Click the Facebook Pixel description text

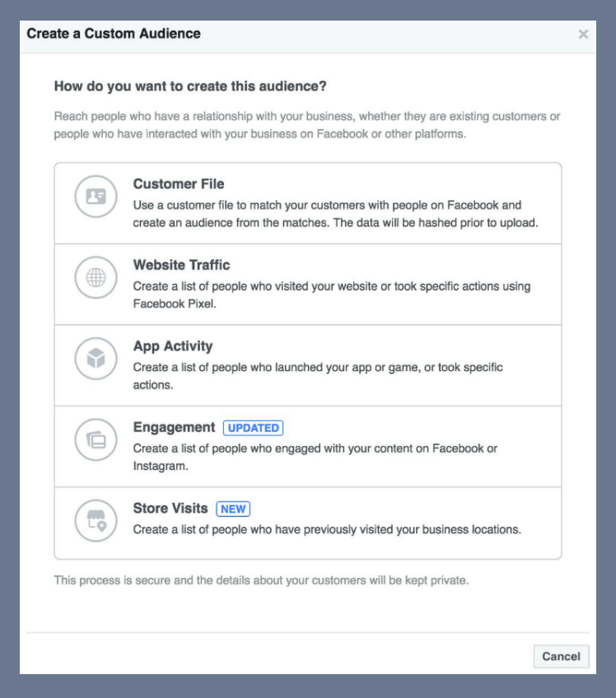pos(332,295)
